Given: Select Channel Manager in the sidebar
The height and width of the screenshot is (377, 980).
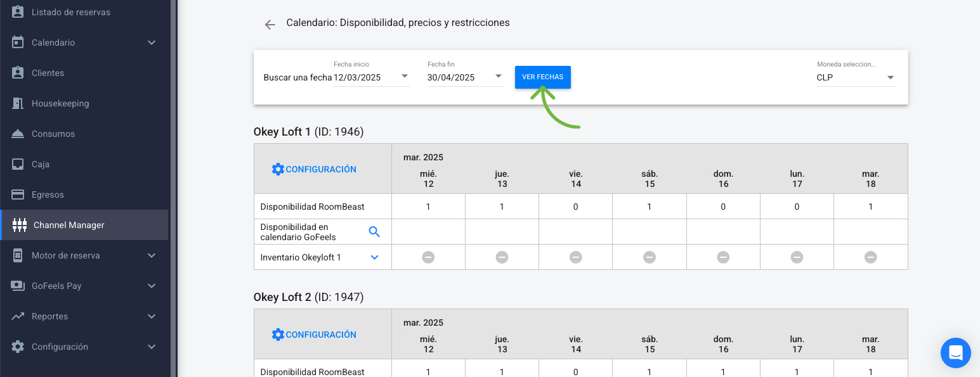Looking at the screenshot, I should pyautogui.click(x=84, y=225).
